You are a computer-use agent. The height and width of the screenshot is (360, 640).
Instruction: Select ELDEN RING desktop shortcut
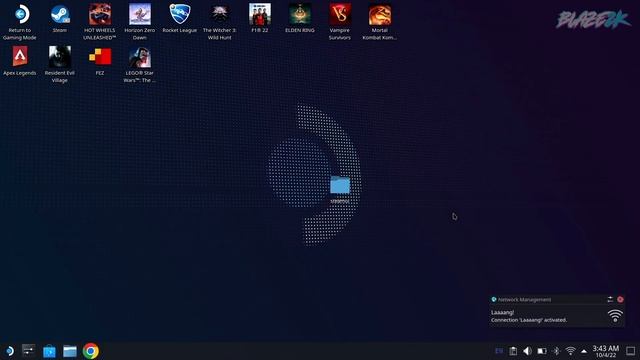pyautogui.click(x=300, y=19)
